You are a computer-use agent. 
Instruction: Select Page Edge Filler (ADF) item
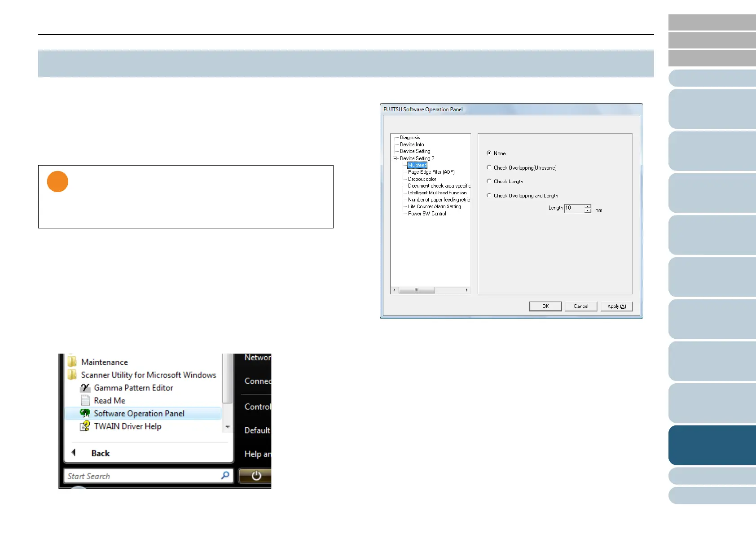[431, 172]
